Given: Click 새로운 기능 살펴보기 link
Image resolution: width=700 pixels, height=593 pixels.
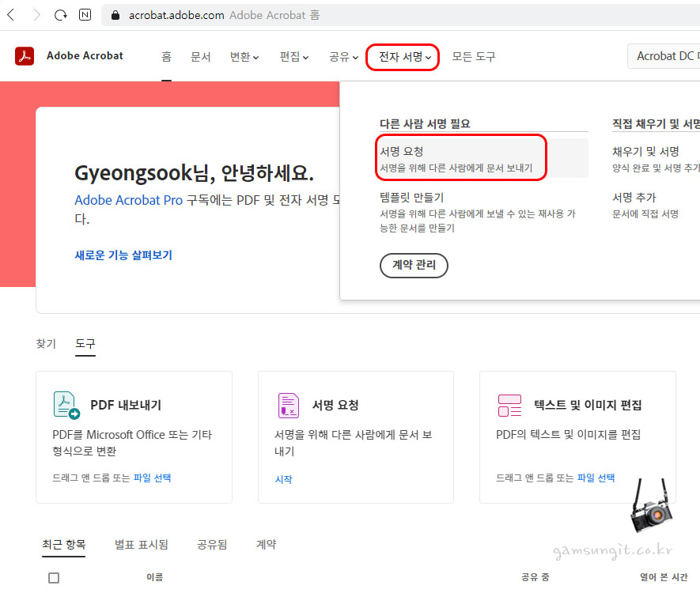Looking at the screenshot, I should 123,255.
